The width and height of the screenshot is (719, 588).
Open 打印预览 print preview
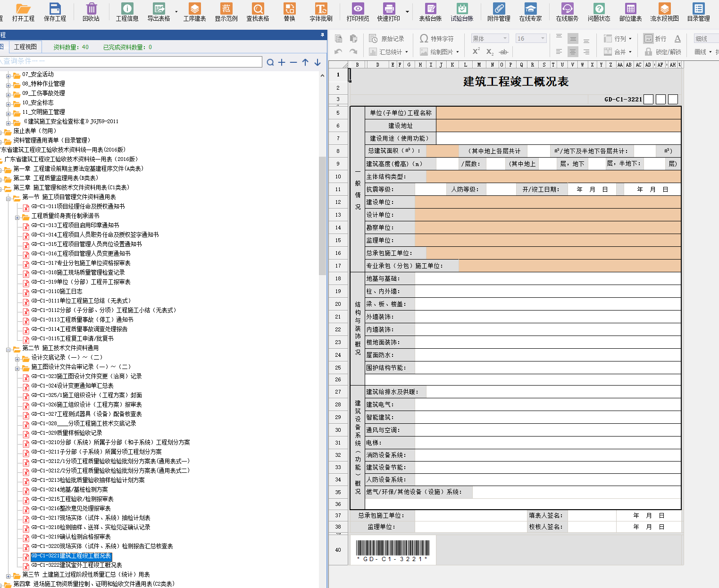(x=358, y=12)
